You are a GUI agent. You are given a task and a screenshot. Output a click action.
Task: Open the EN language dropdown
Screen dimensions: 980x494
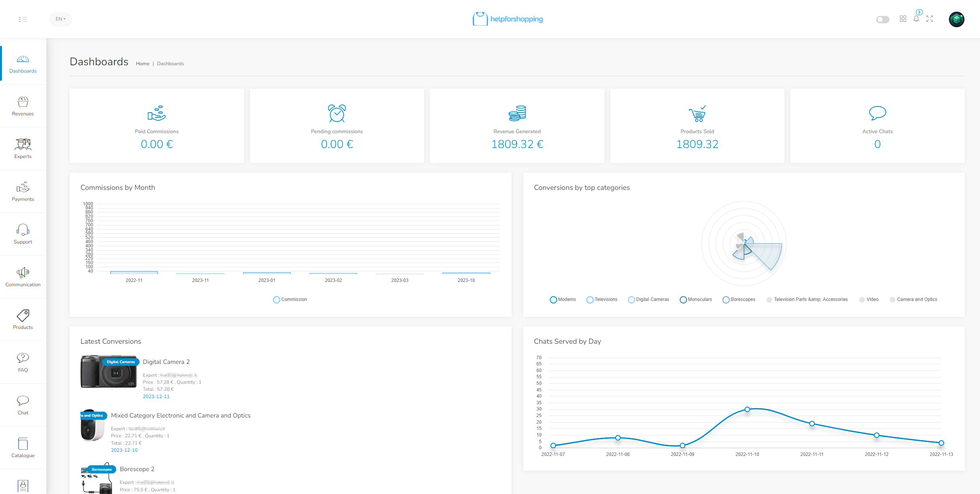pyautogui.click(x=61, y=19)
